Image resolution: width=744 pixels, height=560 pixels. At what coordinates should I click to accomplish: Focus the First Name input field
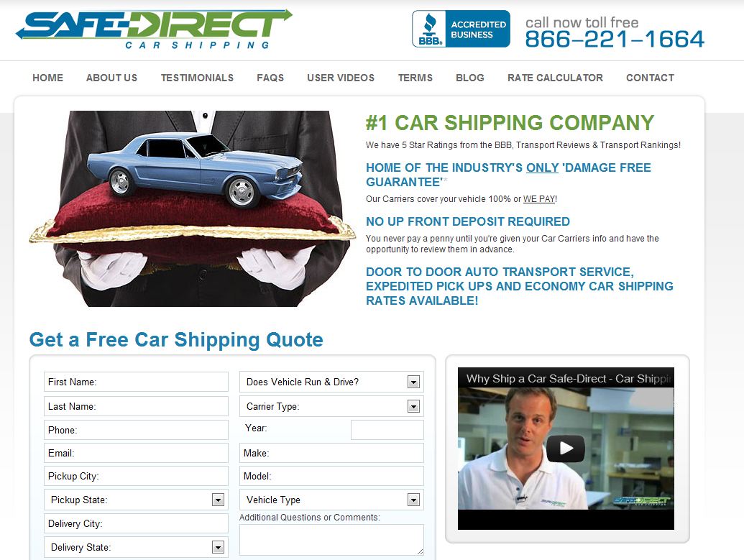[x=136, y=382]
